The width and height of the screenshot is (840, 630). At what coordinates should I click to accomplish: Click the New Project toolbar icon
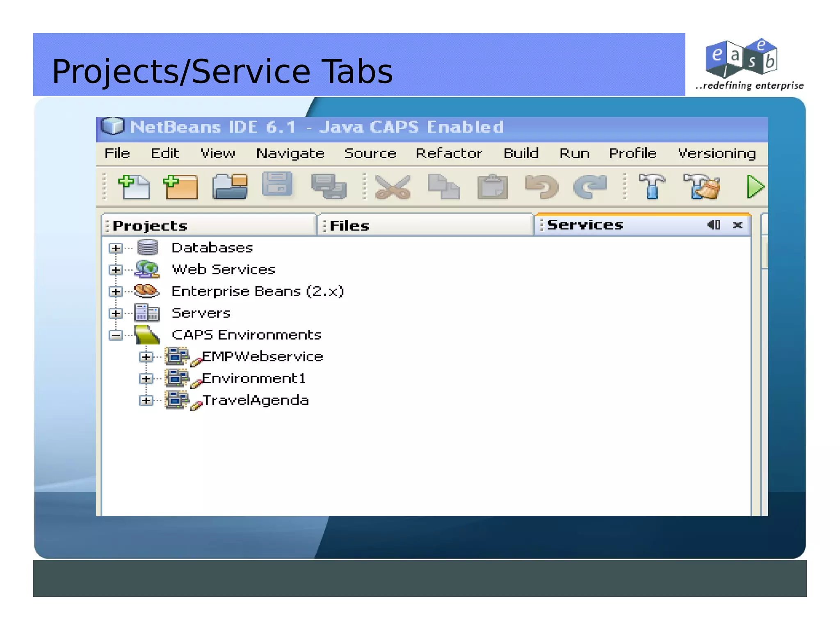pyautogui.click(x=180, y=187)
